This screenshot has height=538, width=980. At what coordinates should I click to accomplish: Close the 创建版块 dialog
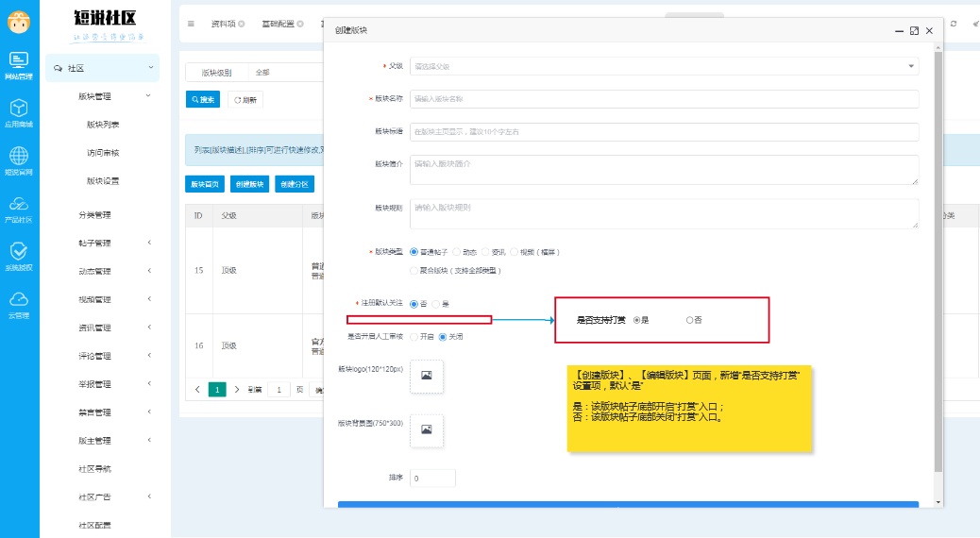(929, 30)
